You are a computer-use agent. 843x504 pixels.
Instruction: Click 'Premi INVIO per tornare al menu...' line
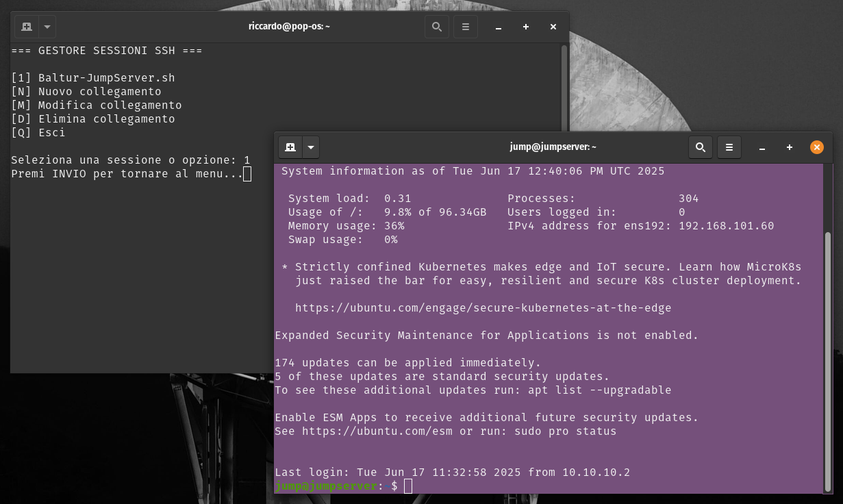click(x=127, y=174)
